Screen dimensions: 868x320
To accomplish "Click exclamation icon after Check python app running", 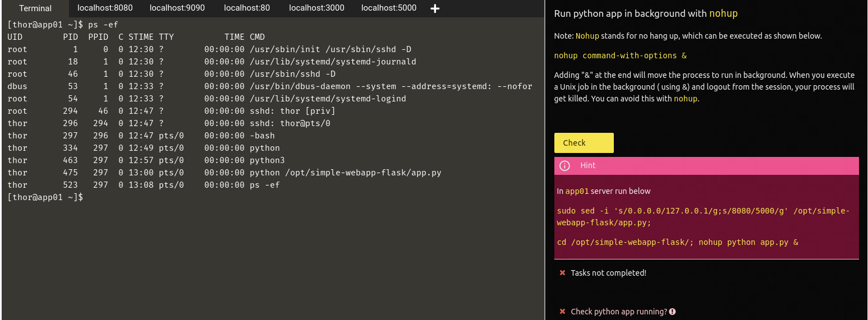I will (672, 312).
